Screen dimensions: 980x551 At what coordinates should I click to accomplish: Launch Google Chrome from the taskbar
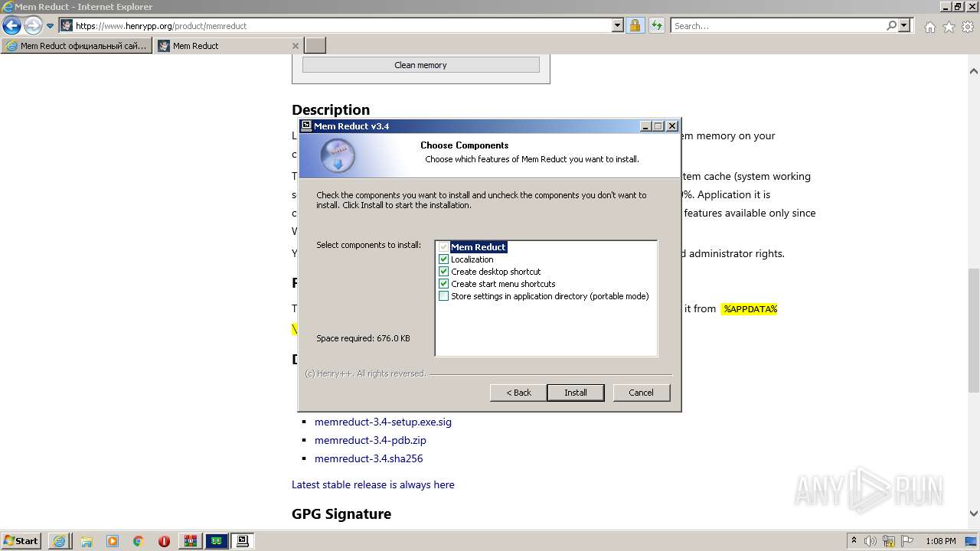click(x=139, y=541)
